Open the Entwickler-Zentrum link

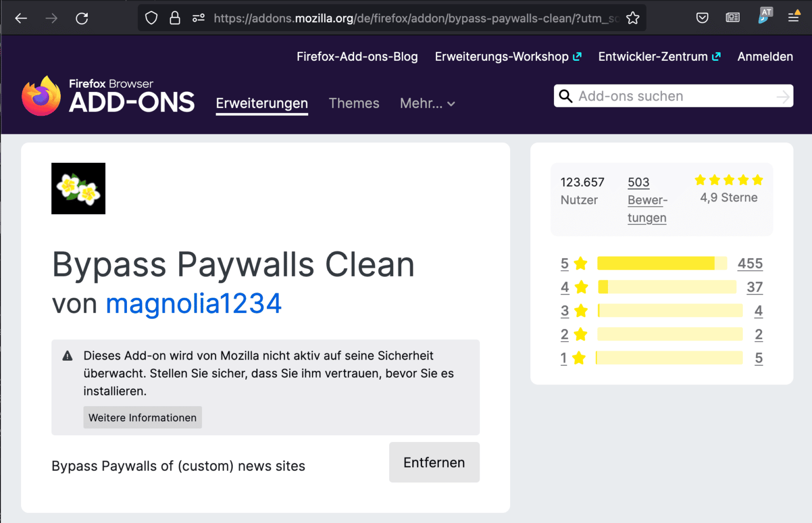click(659, 57)
